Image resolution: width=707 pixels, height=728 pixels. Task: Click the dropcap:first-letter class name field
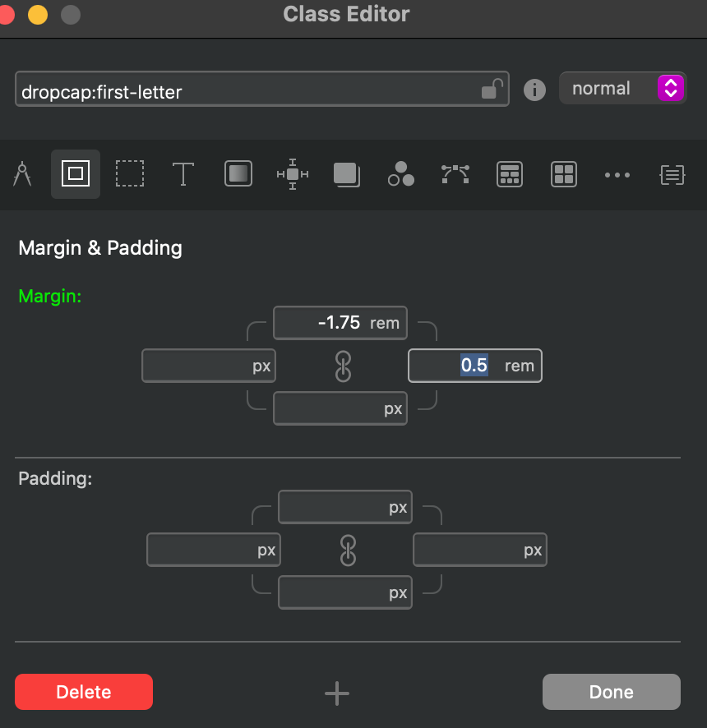coord(247,90)
